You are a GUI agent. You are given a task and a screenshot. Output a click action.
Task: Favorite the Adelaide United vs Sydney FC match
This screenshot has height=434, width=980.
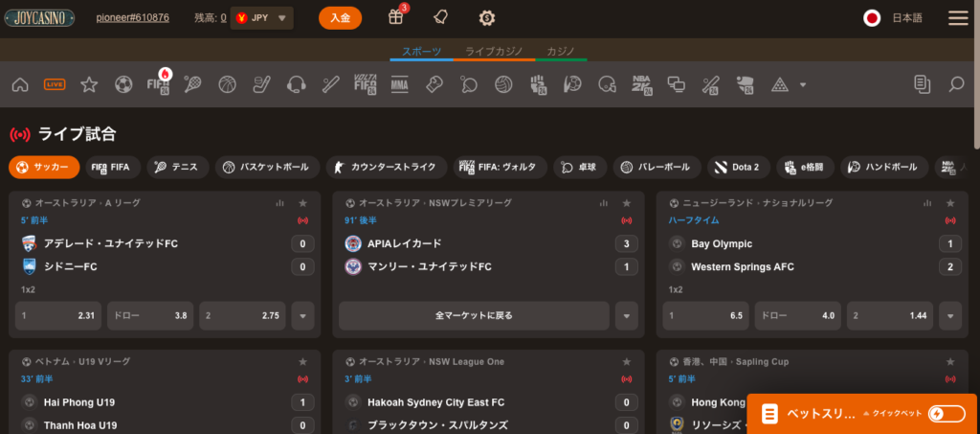click(x=302, y=203)
